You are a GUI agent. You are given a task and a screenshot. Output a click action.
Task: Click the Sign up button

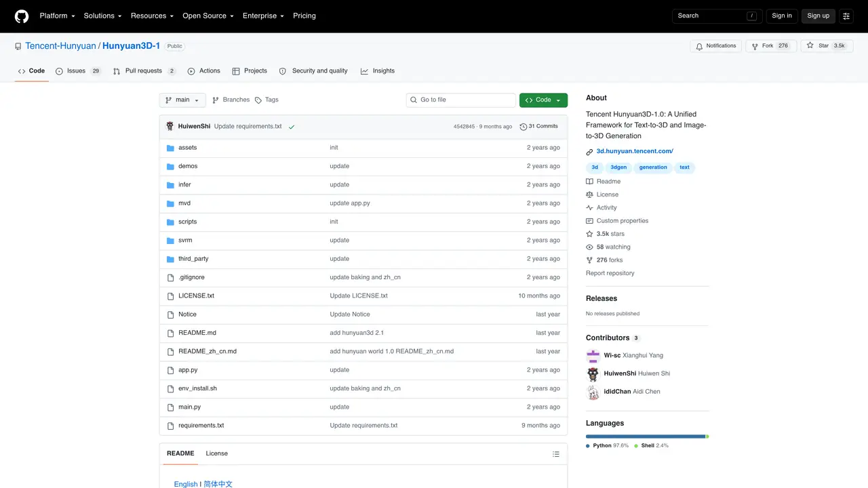(x=818, y=16)
